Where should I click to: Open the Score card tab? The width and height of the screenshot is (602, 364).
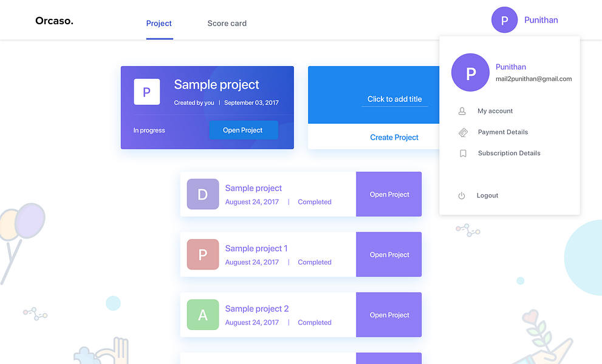pyautogui.click(x=227, y=24)
